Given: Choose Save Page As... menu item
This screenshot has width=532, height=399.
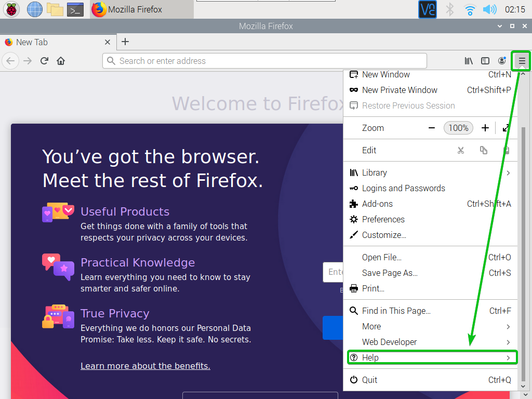Looking at the screenshot, I should [431, 273].
